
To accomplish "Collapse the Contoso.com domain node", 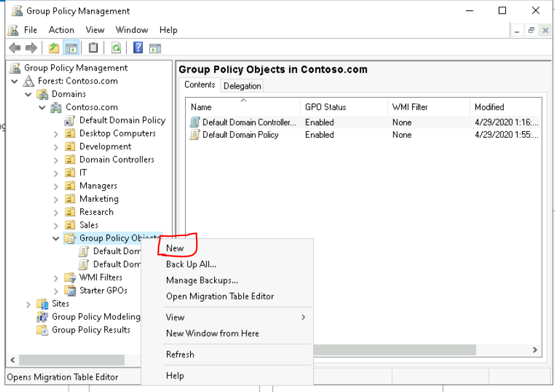I will tap(42, 107).
